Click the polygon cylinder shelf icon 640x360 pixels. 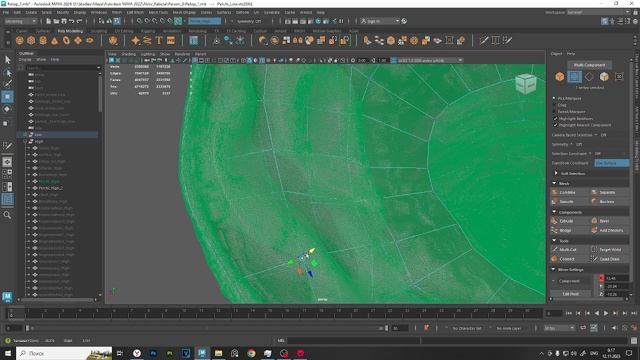43,40
